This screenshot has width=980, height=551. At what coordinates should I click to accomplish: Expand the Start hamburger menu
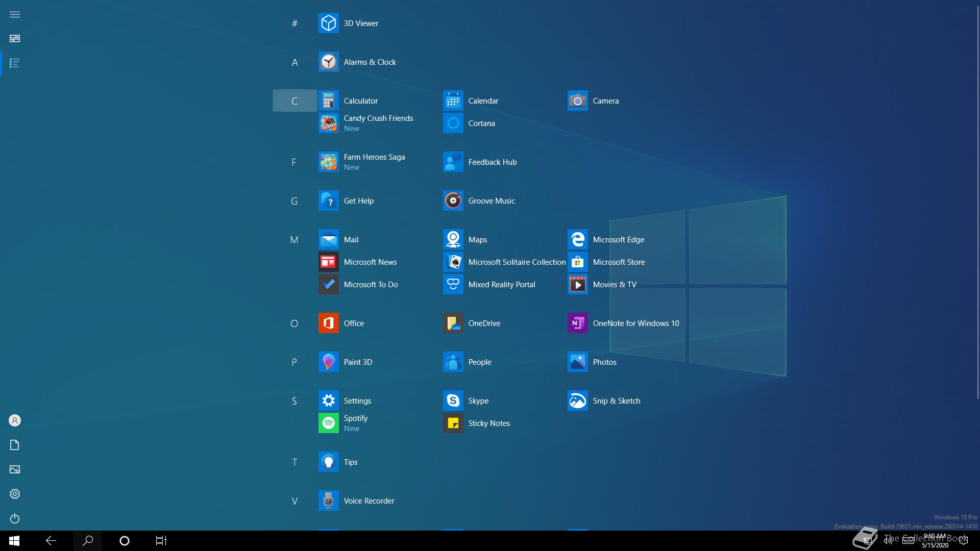[x=15, y=14]
